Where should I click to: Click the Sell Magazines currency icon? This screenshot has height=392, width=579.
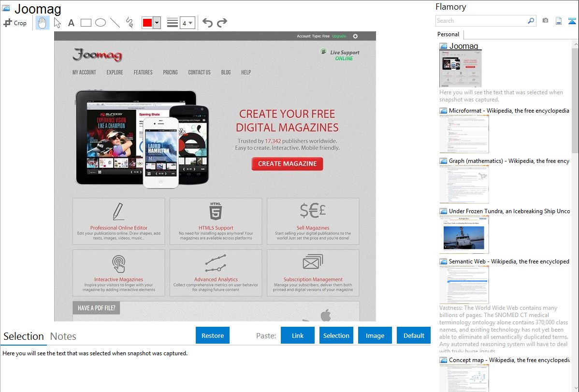tap(313, 211)
